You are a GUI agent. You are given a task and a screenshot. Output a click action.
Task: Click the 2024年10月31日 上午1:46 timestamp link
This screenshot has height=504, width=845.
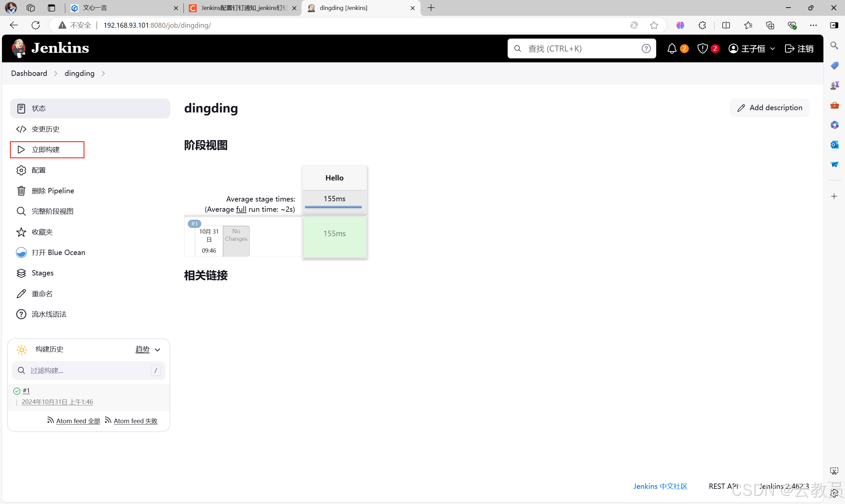click(57, 402)
